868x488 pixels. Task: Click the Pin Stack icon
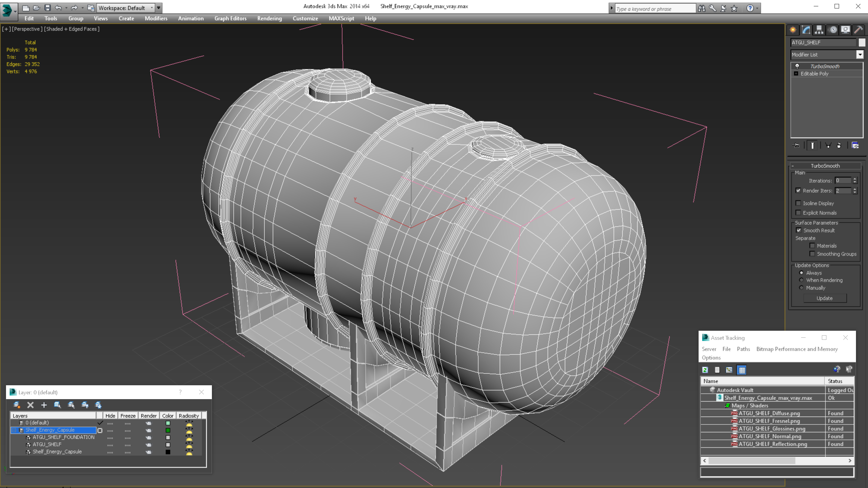(x=797, y=145)
